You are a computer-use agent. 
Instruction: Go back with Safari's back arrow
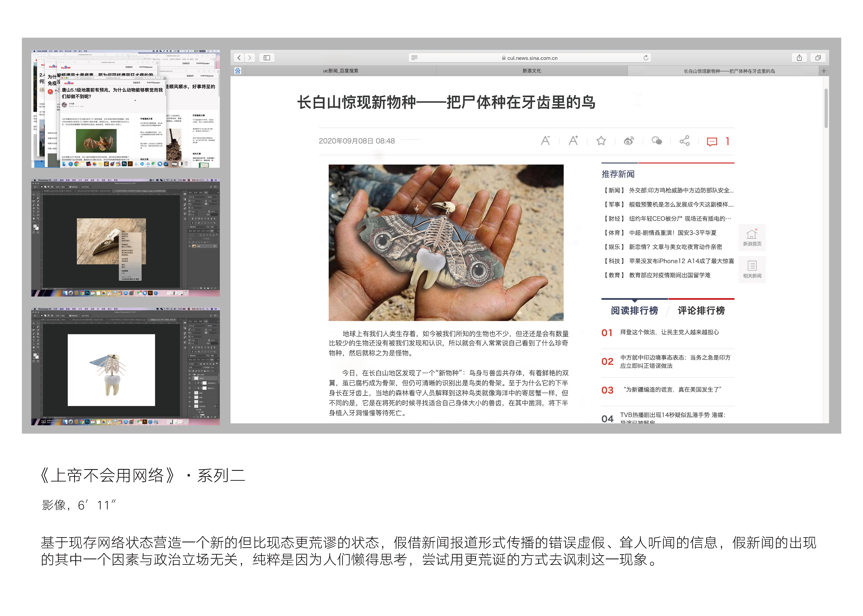[x=239, y=58]
